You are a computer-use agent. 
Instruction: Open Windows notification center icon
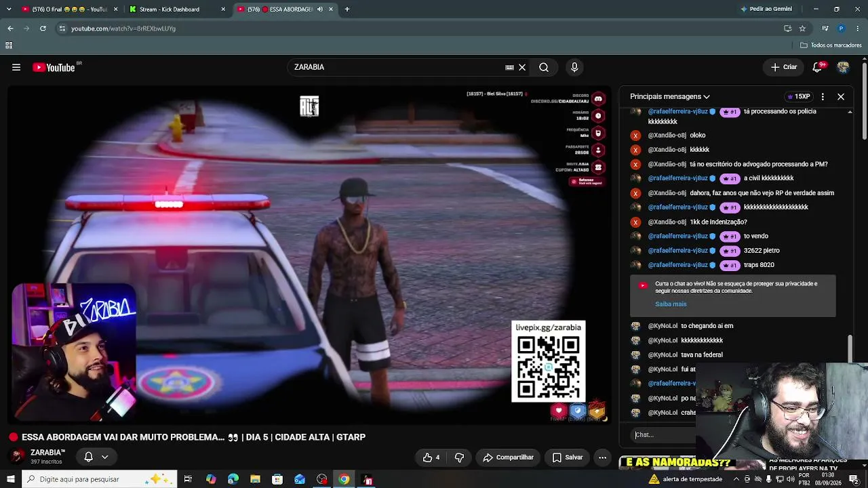(854, 479)
